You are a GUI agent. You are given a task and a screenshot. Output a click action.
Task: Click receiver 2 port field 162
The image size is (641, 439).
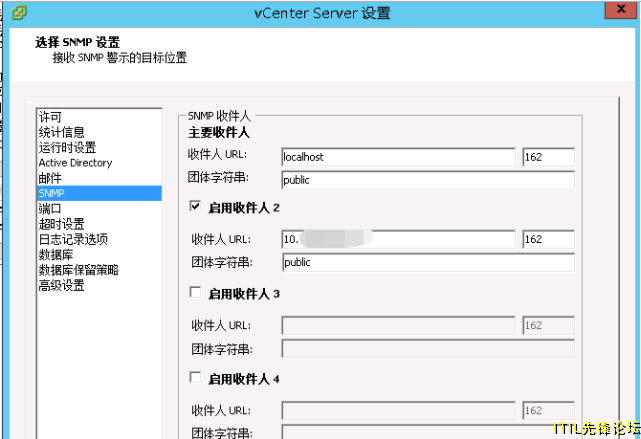point(548,239)
